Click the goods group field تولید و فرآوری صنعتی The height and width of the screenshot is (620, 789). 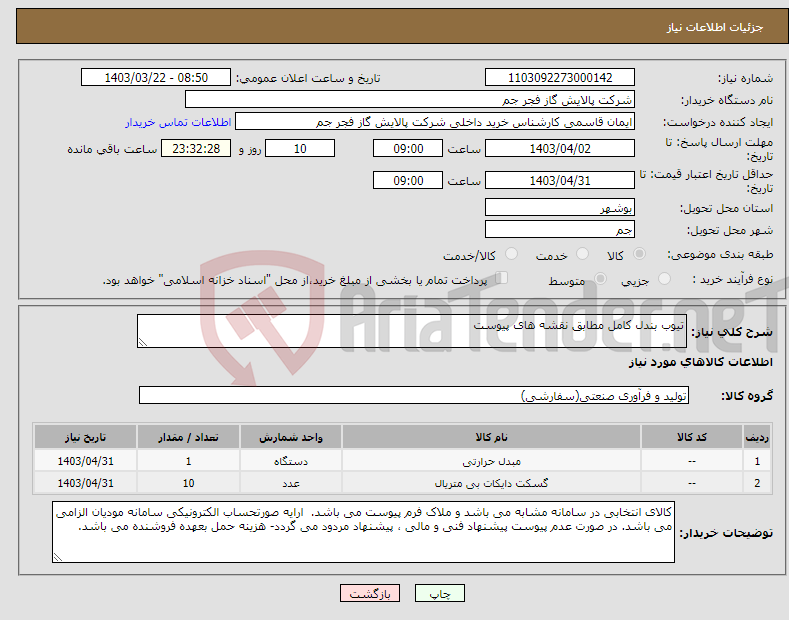click(414, 396)
